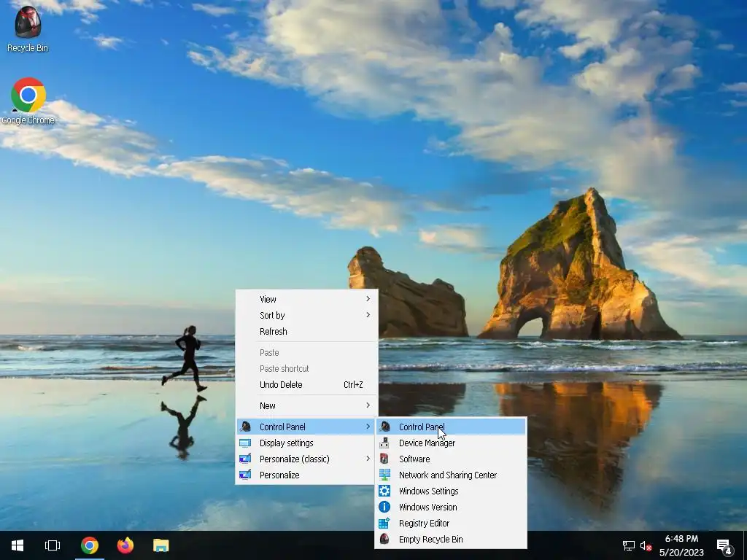Select Empty Recycle Bin in the submenu
Screen dimensions: 747x560
coord(451,539)
